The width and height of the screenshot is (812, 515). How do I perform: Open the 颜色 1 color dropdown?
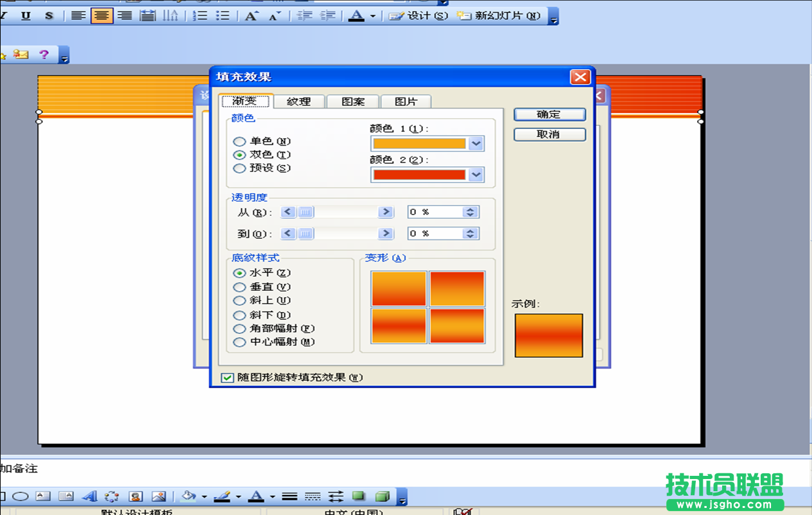pyautogui.click(x=476, y=144)
